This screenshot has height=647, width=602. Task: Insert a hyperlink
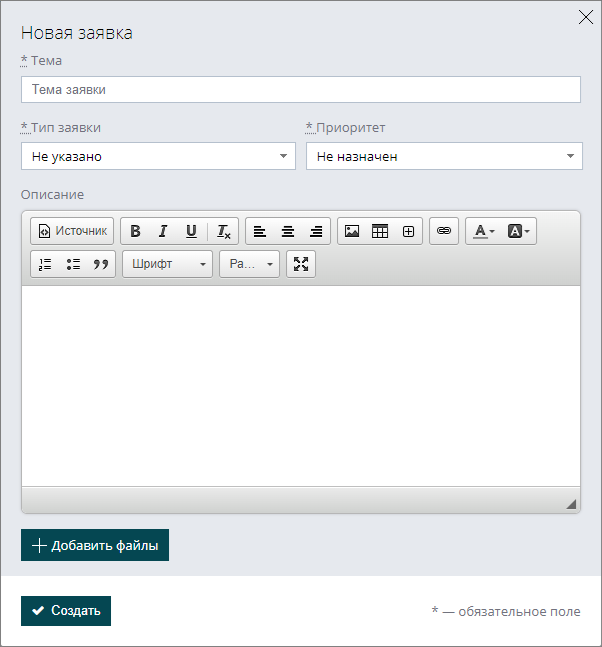click(x=444, y=231)
